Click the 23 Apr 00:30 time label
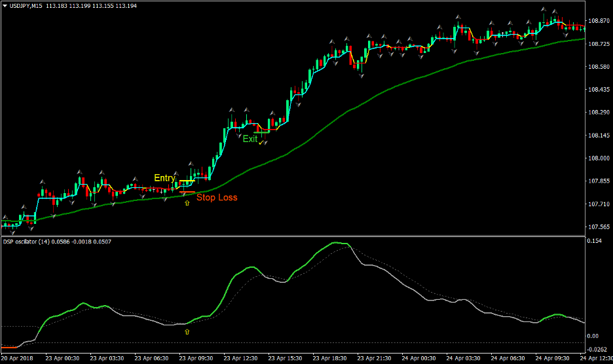The height and width of the screenshot is (364, 613). pos(62,358)
